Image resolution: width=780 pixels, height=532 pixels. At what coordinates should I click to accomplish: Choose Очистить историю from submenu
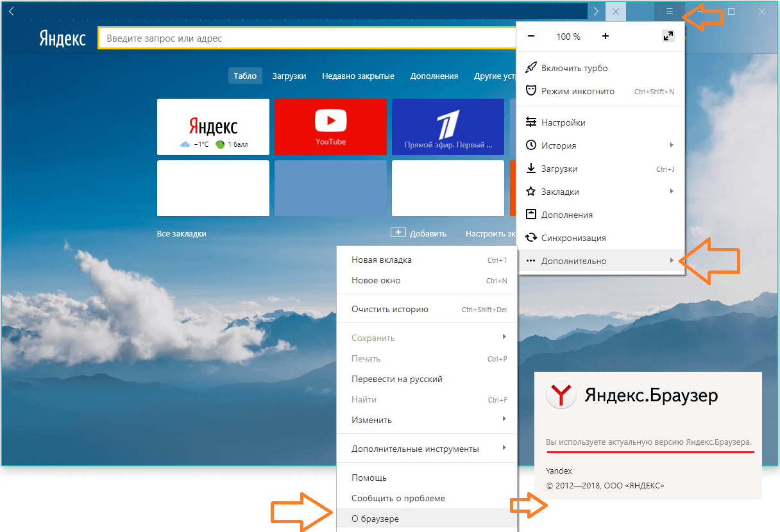click(390, 309)
